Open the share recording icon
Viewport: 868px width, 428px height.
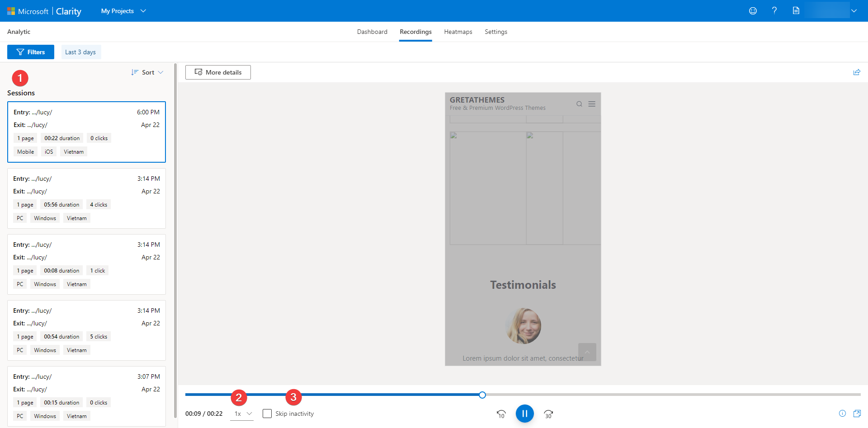click(x=857, y=72)
